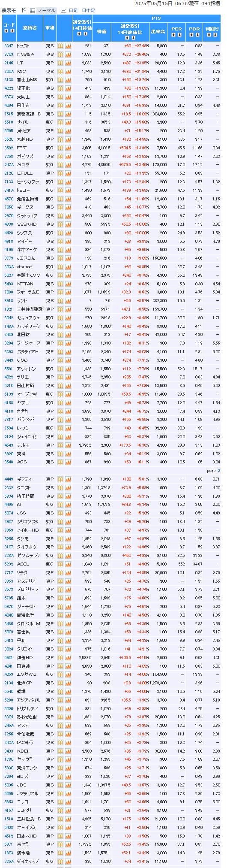
Task: Open the book icon for FFRI row
Action: (60, 148)
